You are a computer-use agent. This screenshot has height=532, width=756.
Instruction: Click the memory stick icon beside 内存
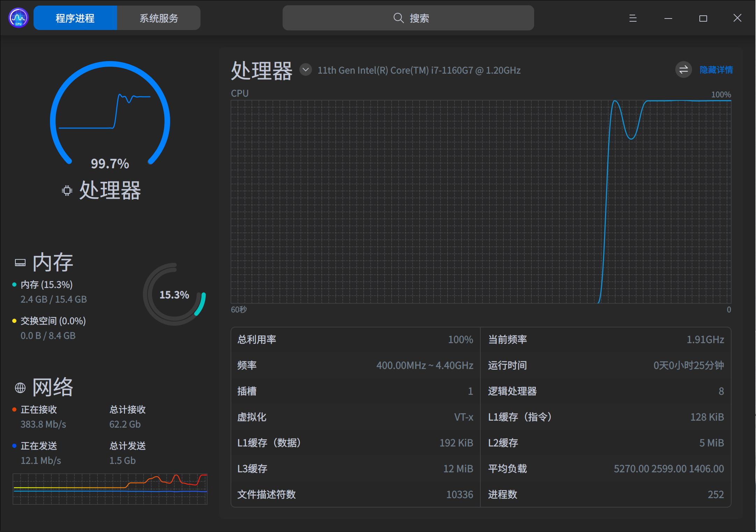pyautogui.click(x=20, y=263)
